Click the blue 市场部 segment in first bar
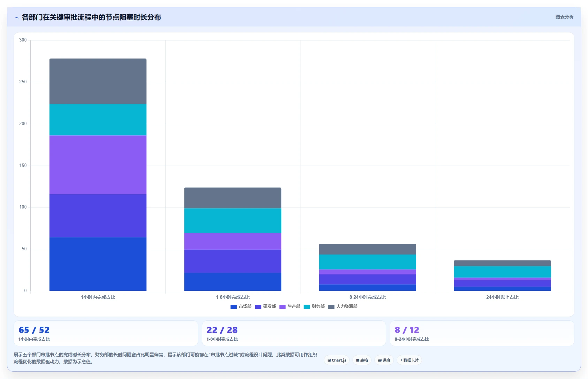 98,264
